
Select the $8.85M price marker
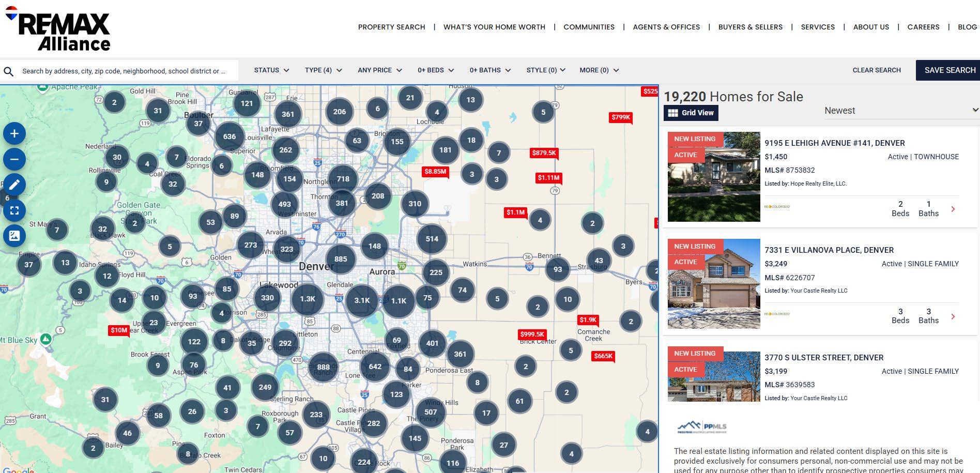coord(435,172)
